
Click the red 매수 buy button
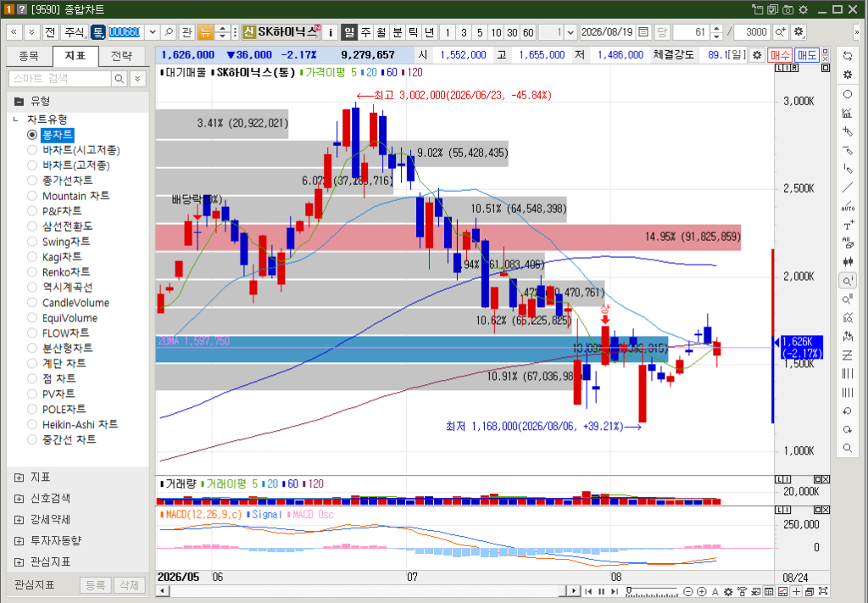780,55
